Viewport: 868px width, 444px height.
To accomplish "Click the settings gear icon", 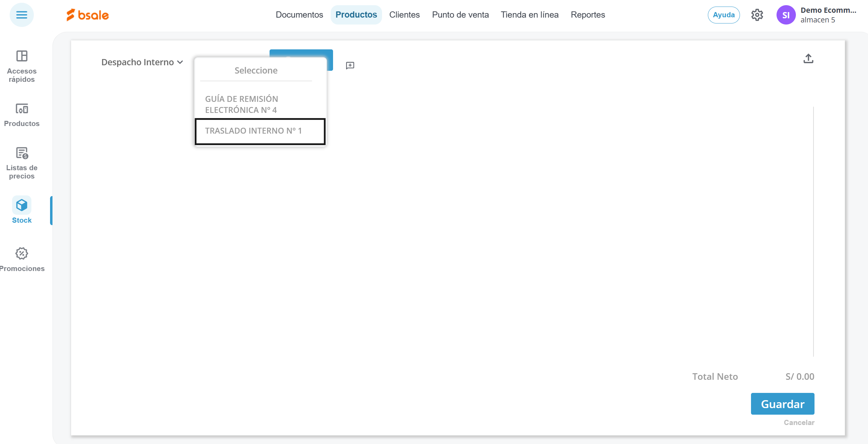I will coord(757,15).
